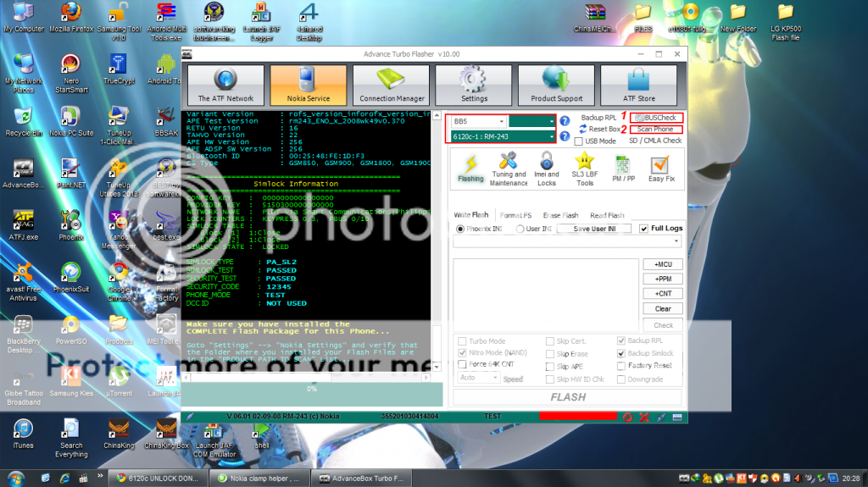Open PowerISO desktop shortcut
The height and width of the screenshot is (487, 868).
71,329
